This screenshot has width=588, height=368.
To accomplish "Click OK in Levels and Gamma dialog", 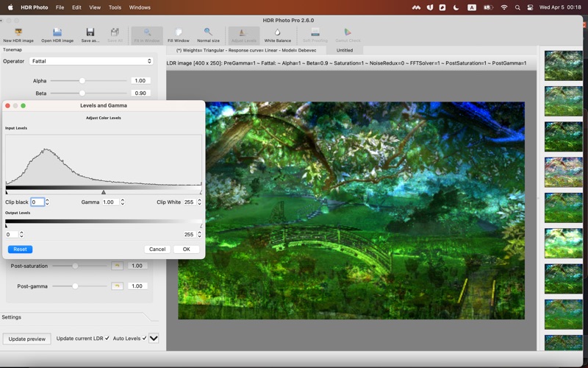I will [187, 250].
